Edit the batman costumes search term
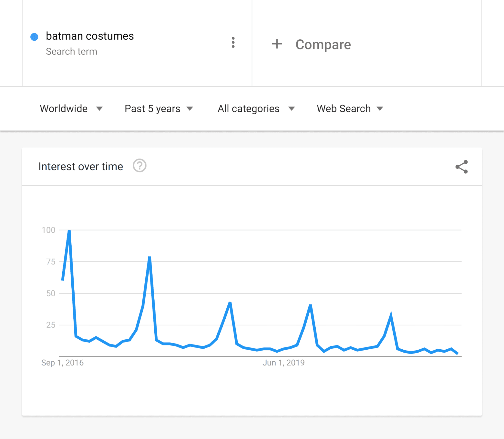 90,36
